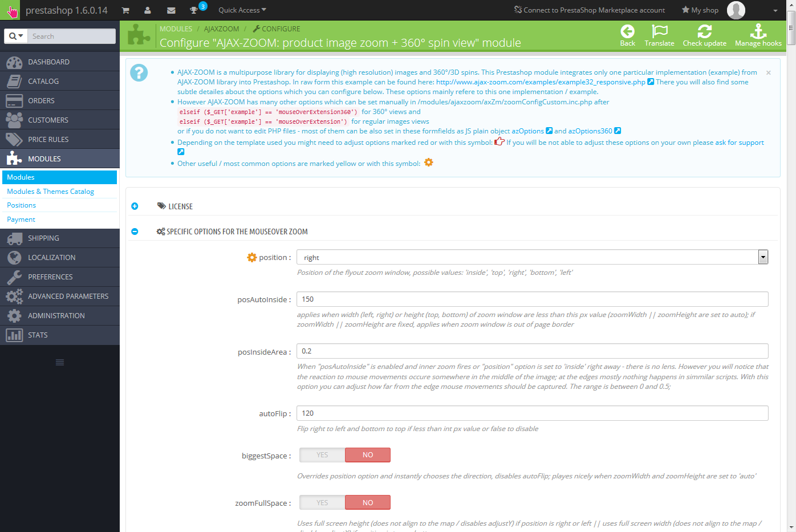Screen dimensions: 796x532
Task: Click into the sidebar Search field
Action: (71, 36)
